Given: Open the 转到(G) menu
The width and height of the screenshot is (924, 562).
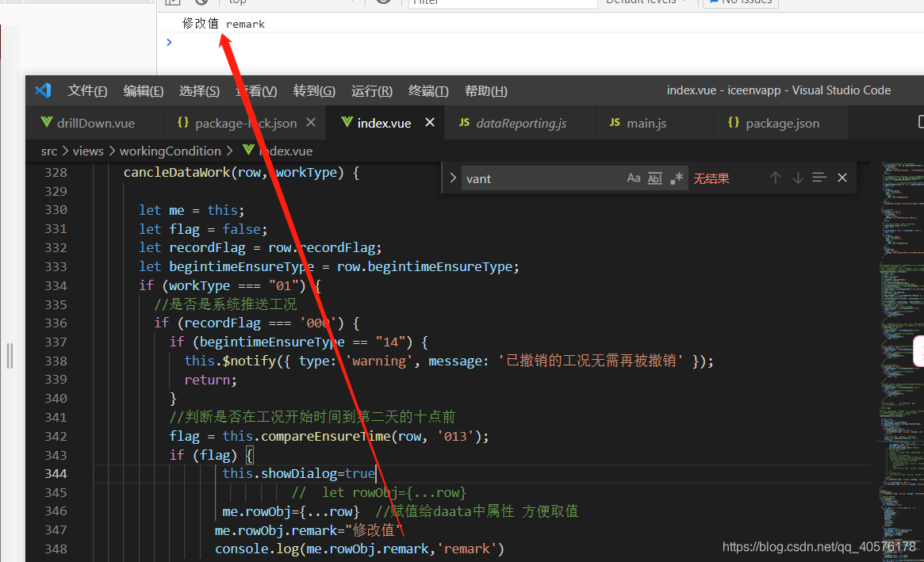Looking at the screenshot, I should tap(314, 90).
